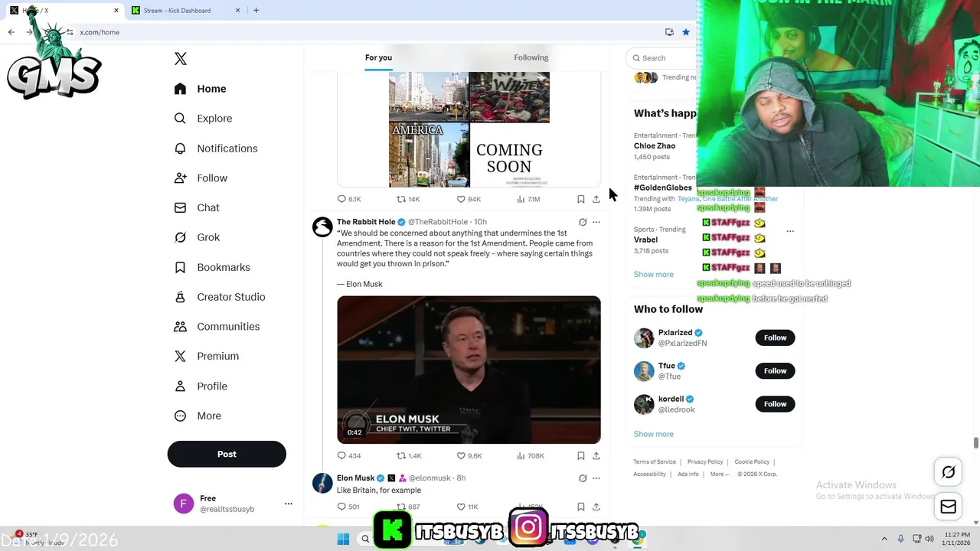Open Grok action on Elon Musk's post
The width and height of the screenshot is (980, 551).
click(583, 478)
